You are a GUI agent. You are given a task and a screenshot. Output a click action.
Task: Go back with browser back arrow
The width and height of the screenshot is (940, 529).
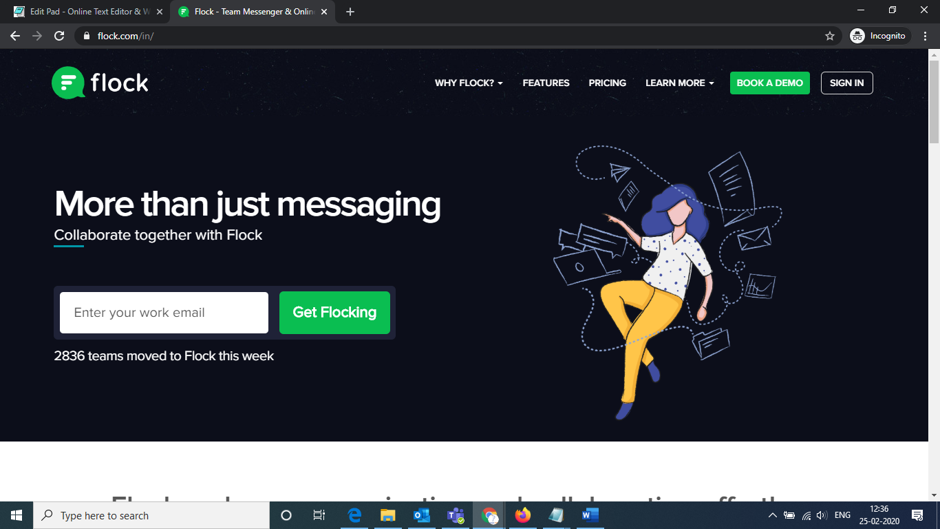pos(15,36)
